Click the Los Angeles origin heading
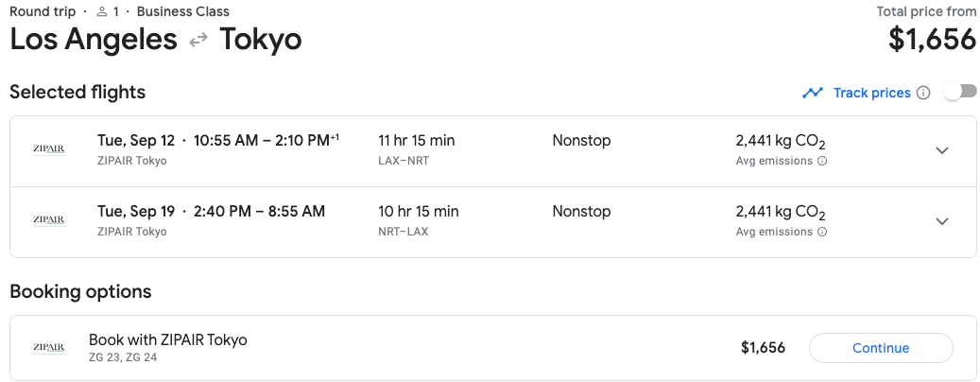 [94, 40]
